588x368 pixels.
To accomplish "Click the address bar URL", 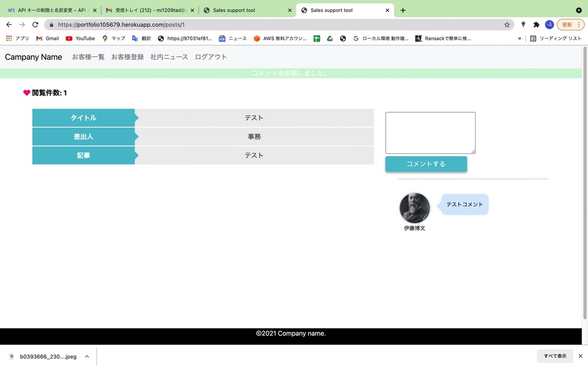I will click(x=121, y=25).
